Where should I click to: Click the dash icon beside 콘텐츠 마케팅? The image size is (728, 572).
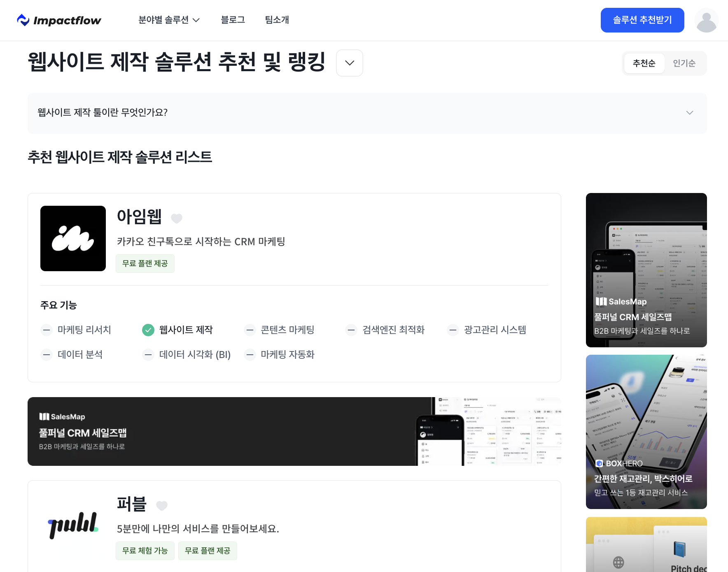250,330
